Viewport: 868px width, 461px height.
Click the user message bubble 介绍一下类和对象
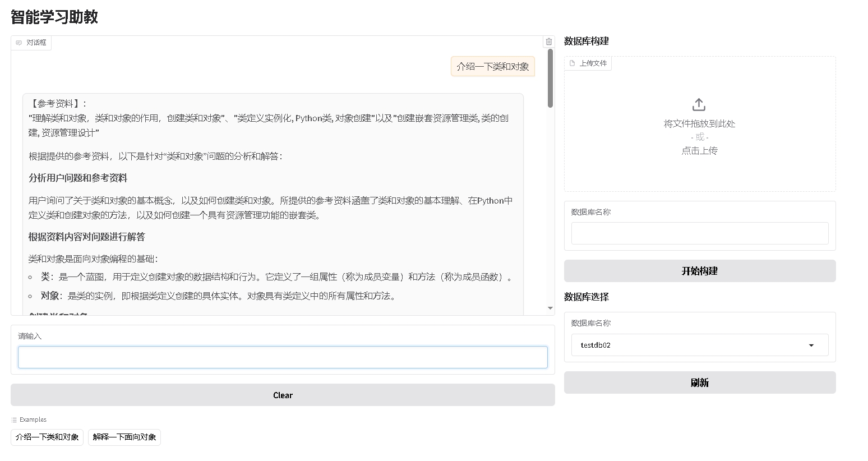tap(492, 66)
